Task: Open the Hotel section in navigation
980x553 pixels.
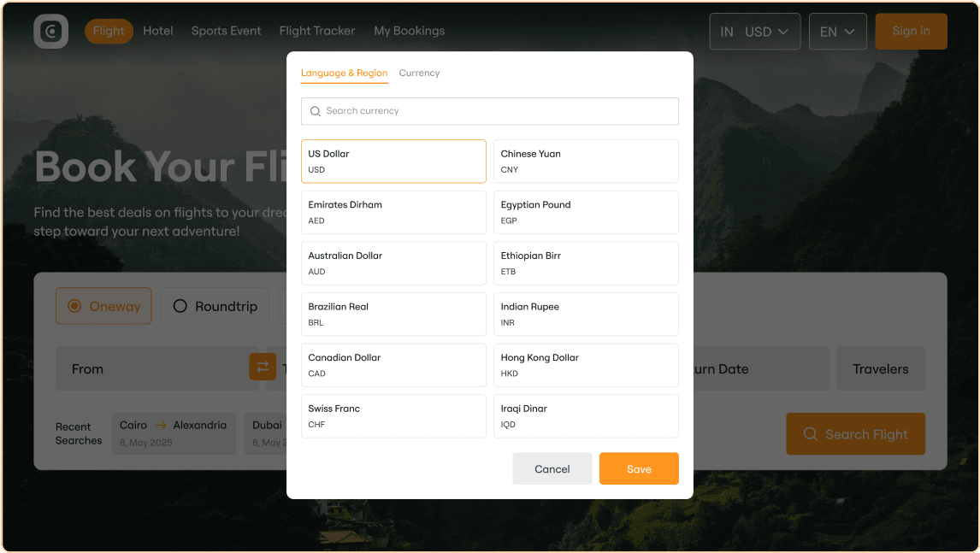Action: (158, 31)
